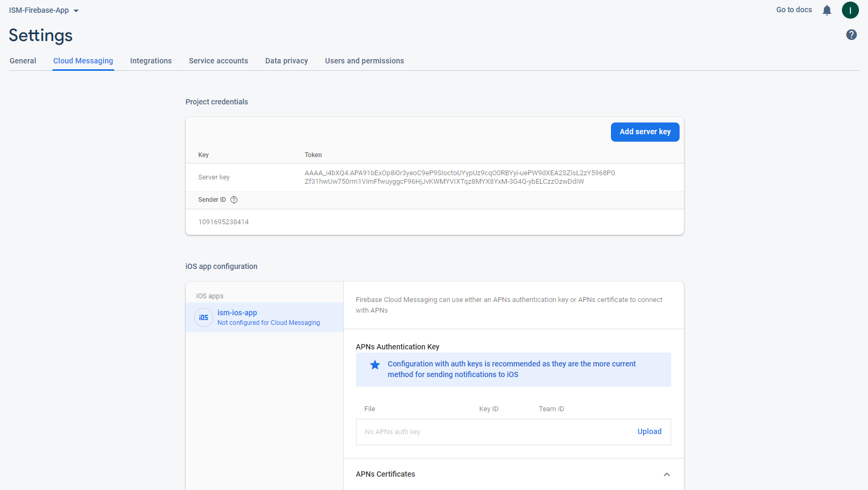Click the Key ID column header
Screen dimensions: 868x490
(x=489, y=409)
